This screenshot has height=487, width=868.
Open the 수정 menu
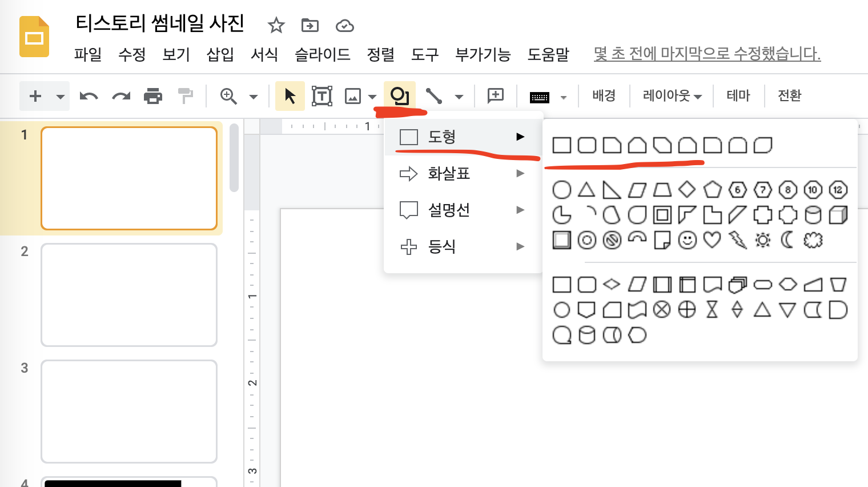tap(132, 54)
